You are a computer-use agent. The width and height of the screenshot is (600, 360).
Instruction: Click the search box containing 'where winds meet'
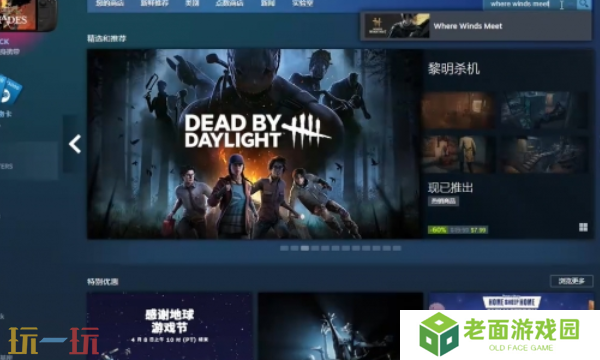point(530,4)
